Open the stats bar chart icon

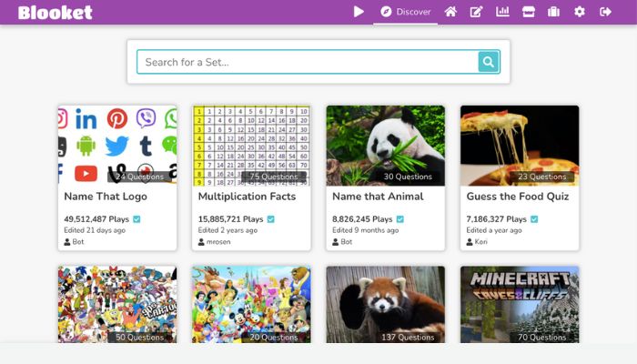[502, 11]
